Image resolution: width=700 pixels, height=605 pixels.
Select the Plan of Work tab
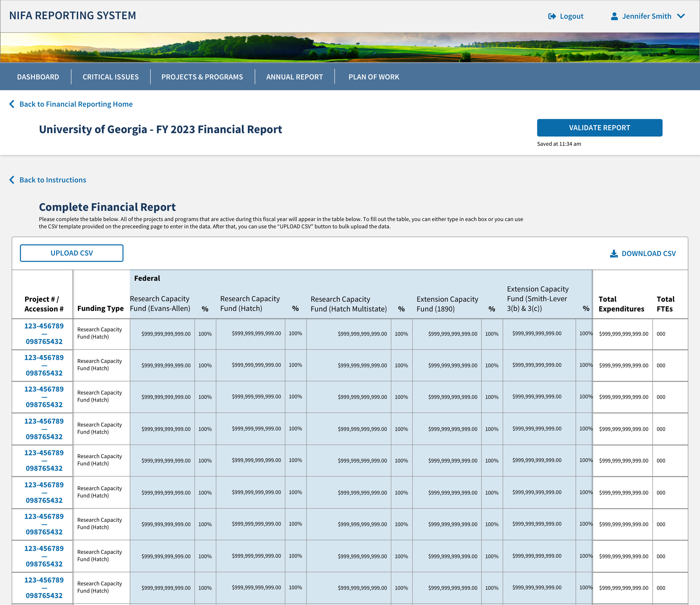pyautogui.click(x=374, y=77)
